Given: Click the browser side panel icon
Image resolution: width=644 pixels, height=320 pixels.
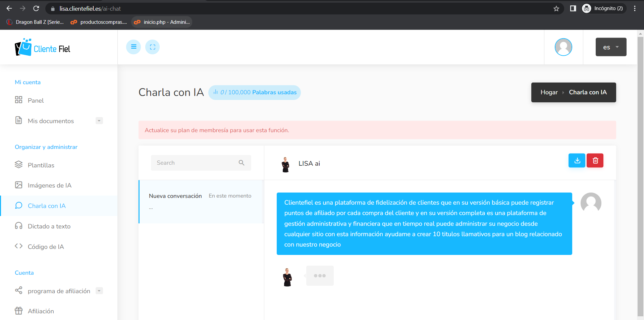Looking at the screenshot, I should 573,8.
